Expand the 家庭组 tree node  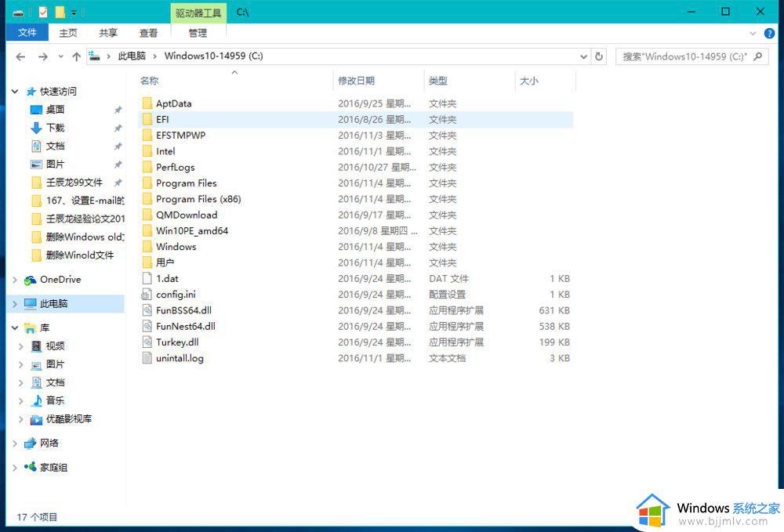[x=15, y=468]
